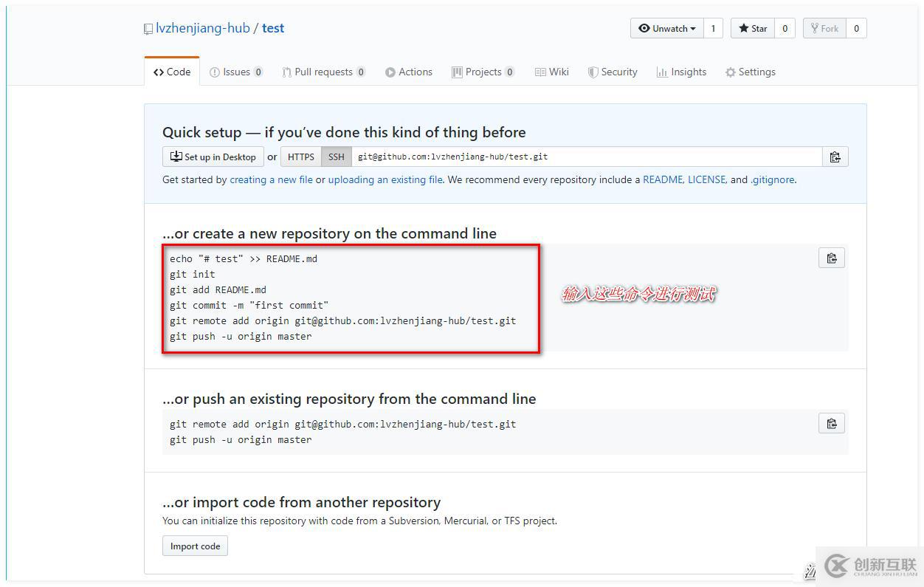The image size is (924, 587).
Task: Open the test repository name link
Action: coord(273,28)
